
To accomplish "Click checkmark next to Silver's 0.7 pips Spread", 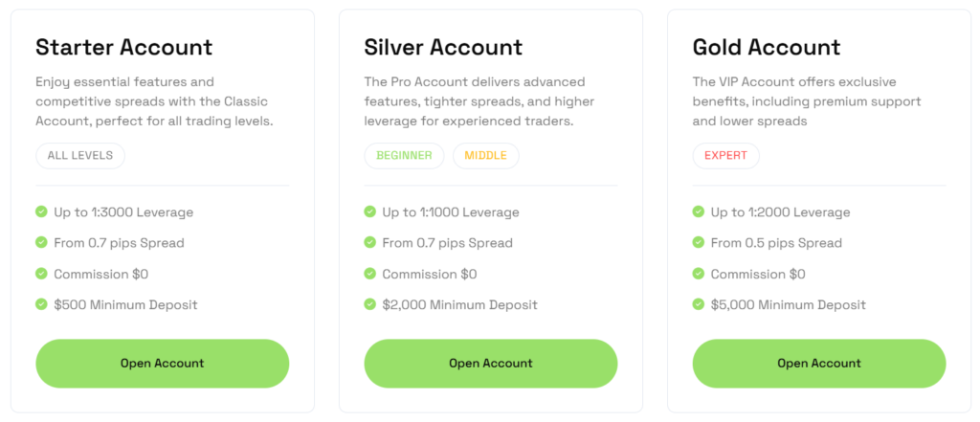I will 369,243.
